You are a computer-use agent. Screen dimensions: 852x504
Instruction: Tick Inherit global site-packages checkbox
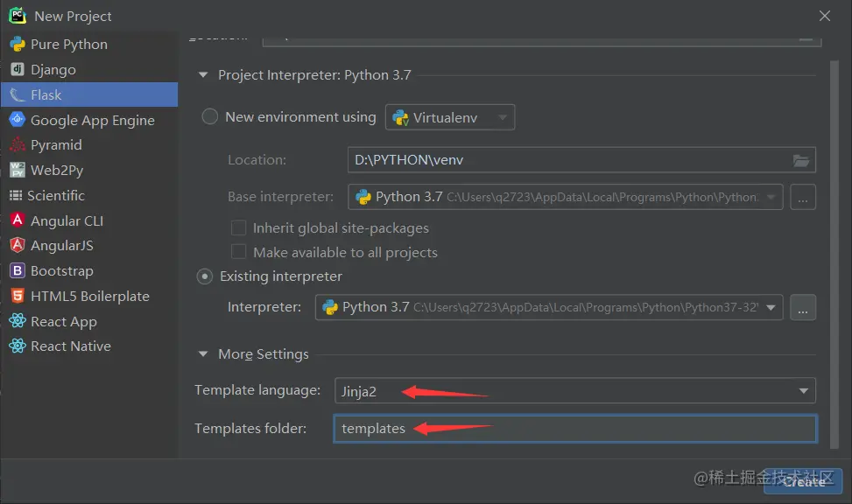click(x=238, y=227)
